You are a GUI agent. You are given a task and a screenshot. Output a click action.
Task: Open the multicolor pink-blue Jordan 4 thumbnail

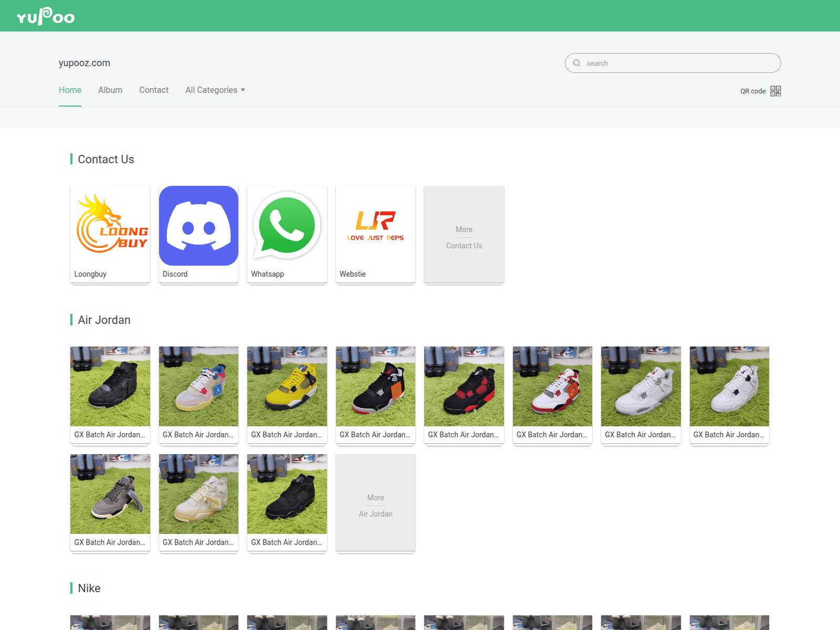pyautogui.click(x=198, y=386)
